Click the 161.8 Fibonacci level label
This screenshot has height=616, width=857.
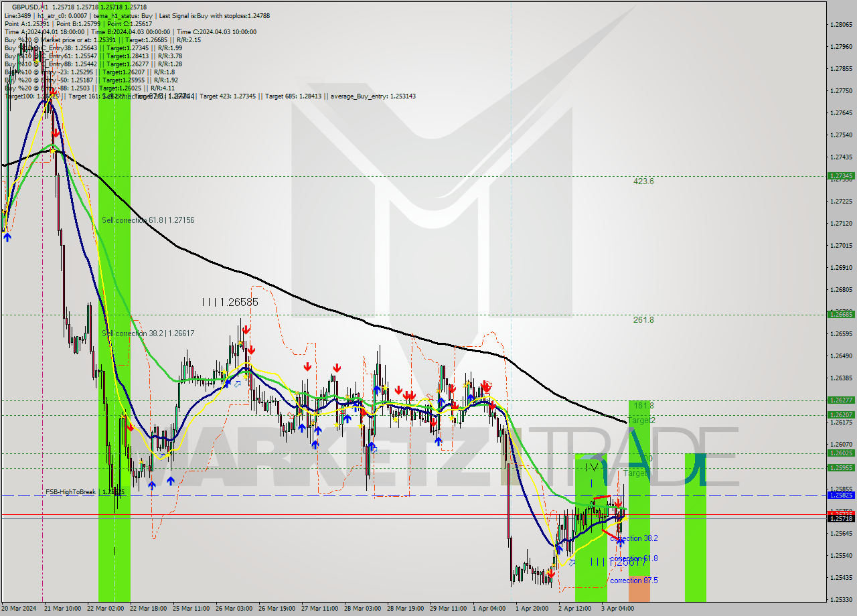click(643, 406)
